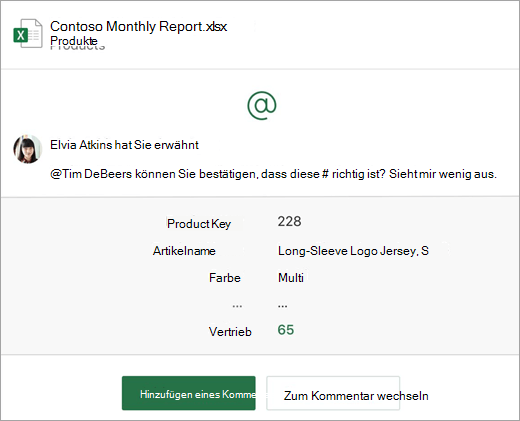The height and width of the screenshot is (421, 520).
Task: Click the green @ mention icon
Action: 262,106
